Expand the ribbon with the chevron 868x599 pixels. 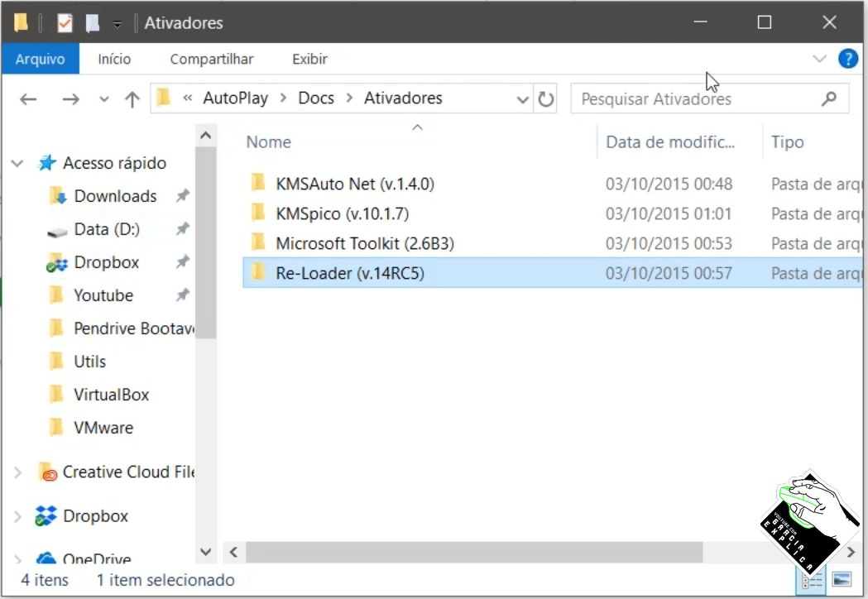click(x=819, y=58)
